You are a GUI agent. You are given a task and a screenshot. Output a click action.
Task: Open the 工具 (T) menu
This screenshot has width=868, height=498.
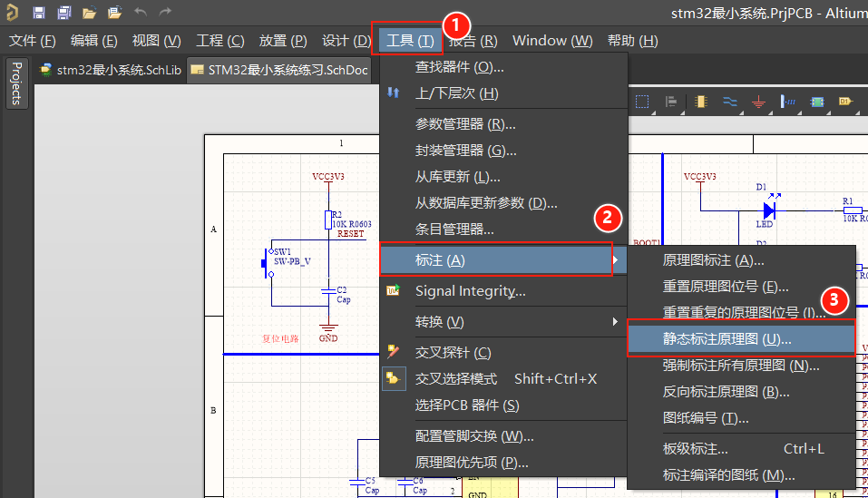tap(410, 41)
